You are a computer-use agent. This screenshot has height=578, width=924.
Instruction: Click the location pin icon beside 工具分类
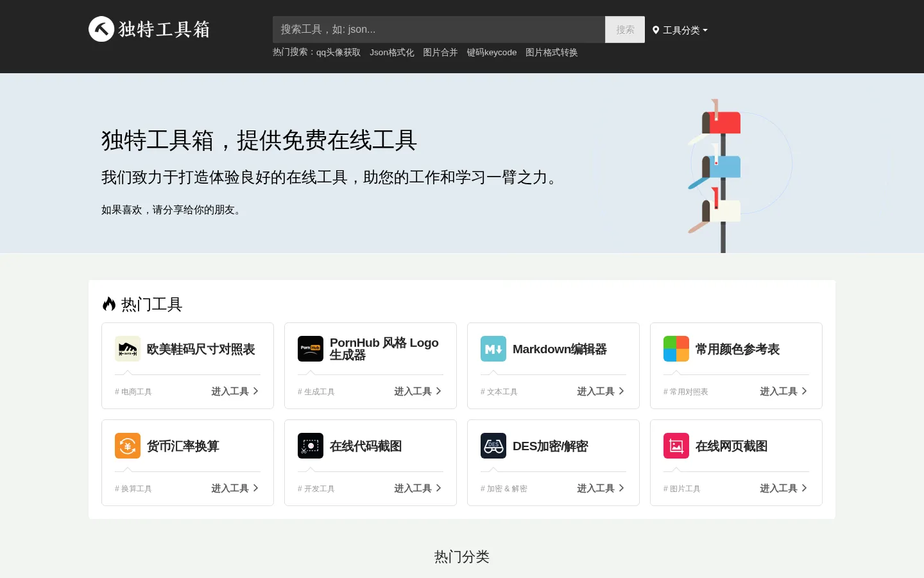[656, 30]
